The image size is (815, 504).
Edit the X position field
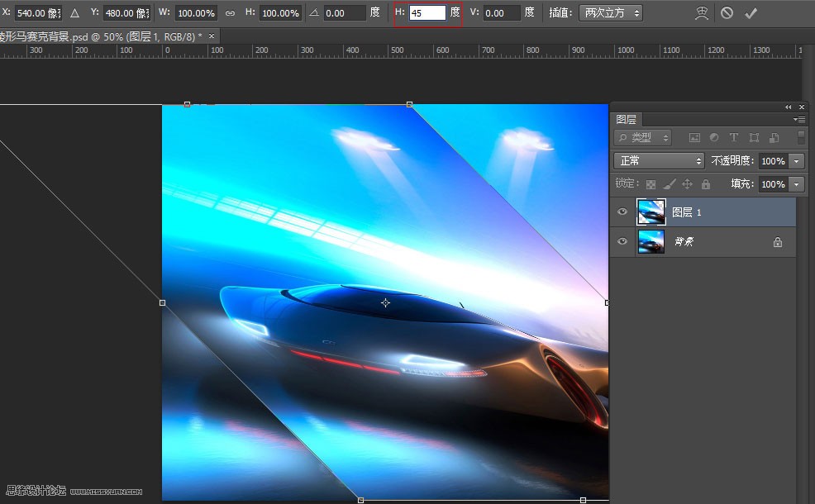coord(38,13)
